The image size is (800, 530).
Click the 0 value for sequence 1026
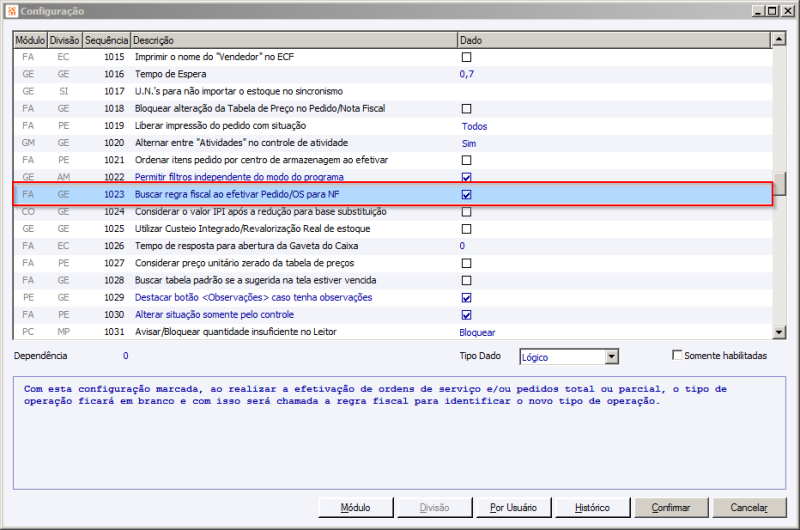click(x=462, y=246)
